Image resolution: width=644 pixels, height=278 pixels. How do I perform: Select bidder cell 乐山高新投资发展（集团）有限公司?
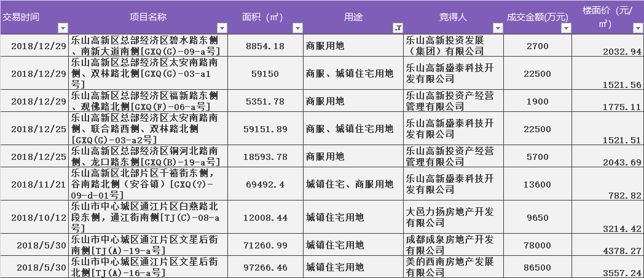[x=454, y=46]
